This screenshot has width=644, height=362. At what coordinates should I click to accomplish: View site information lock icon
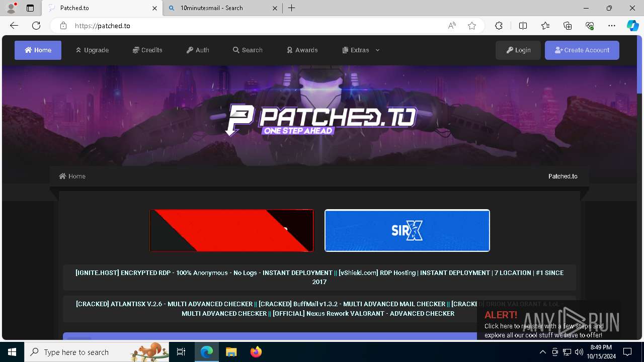point(63,26)
